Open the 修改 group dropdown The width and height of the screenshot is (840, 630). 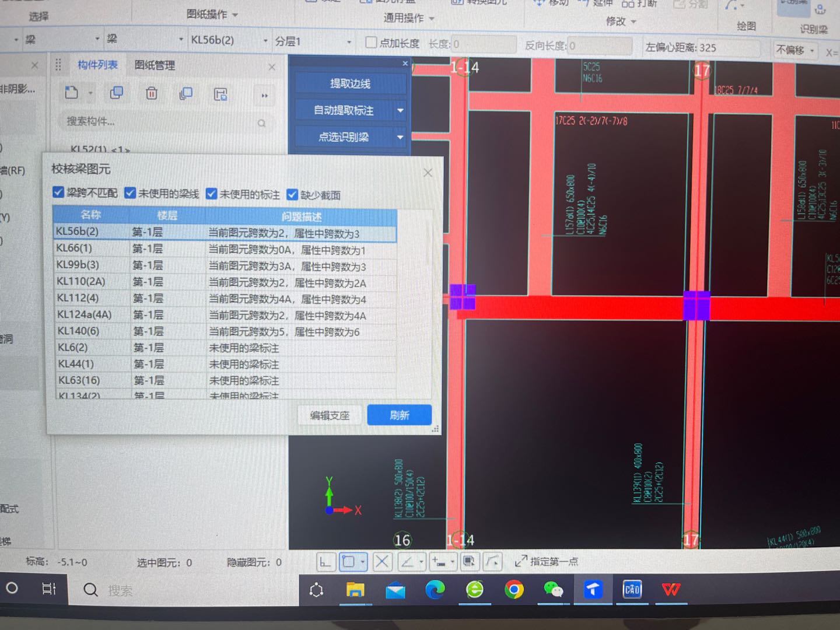633,22
